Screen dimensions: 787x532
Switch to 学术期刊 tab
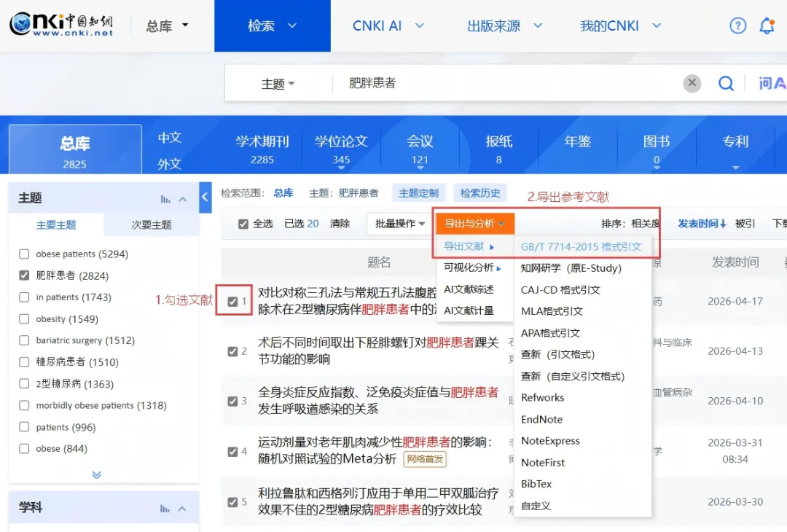click(262, 149)
